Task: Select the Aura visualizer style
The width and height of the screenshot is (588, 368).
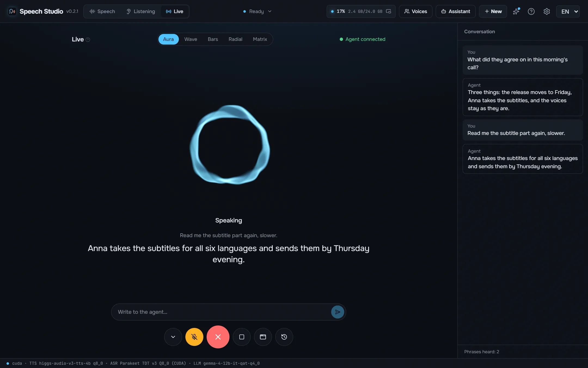Action: coord(168,39)
